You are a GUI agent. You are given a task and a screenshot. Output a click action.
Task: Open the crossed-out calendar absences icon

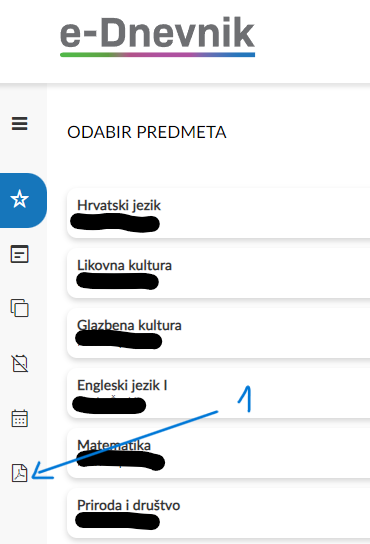tap(19, 363)
